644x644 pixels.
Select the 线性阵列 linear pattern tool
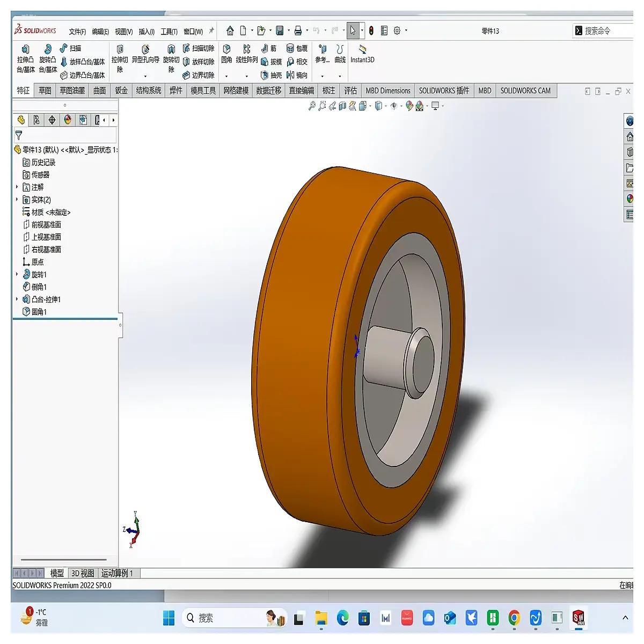[247, 54]
